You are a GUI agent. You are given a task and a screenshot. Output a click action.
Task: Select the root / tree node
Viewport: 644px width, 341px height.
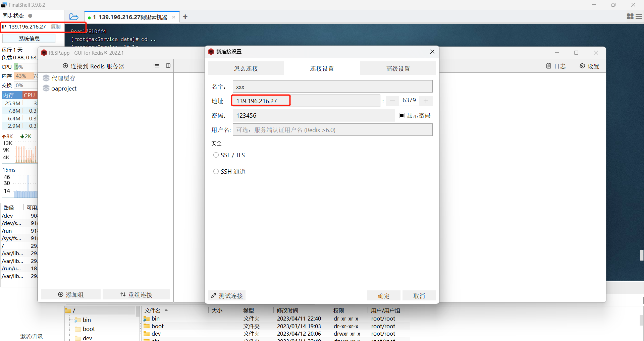coord(74,311)
